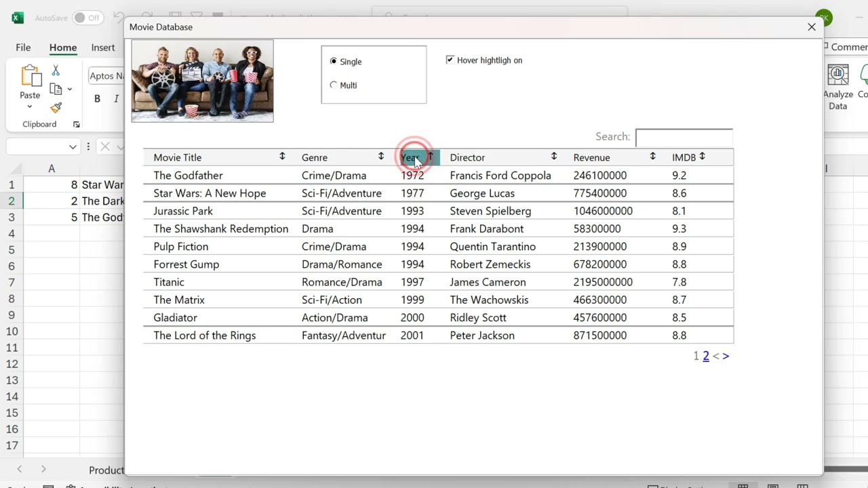Select column A header in Excel
Screen dimensions: 868x488
coord(52,168)
